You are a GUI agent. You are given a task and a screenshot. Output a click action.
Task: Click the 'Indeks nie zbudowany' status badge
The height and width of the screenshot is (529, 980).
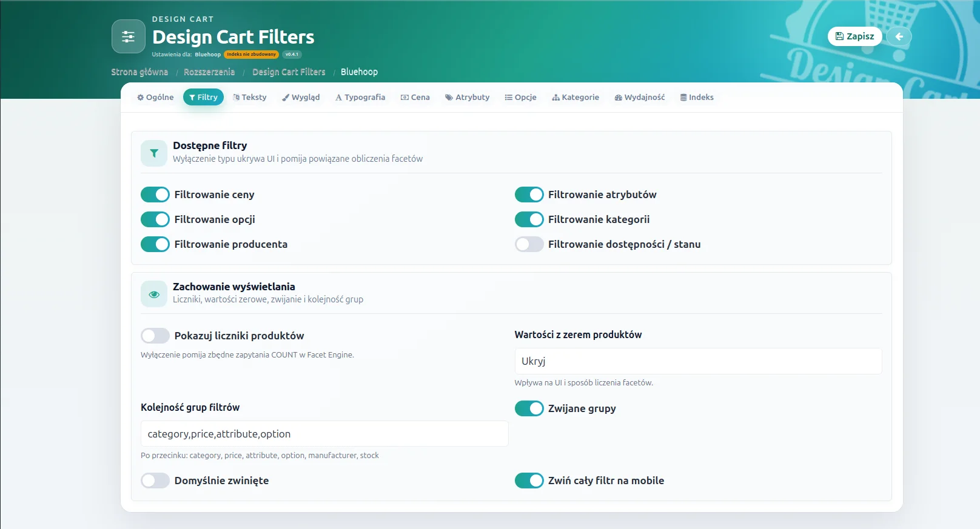251,55
